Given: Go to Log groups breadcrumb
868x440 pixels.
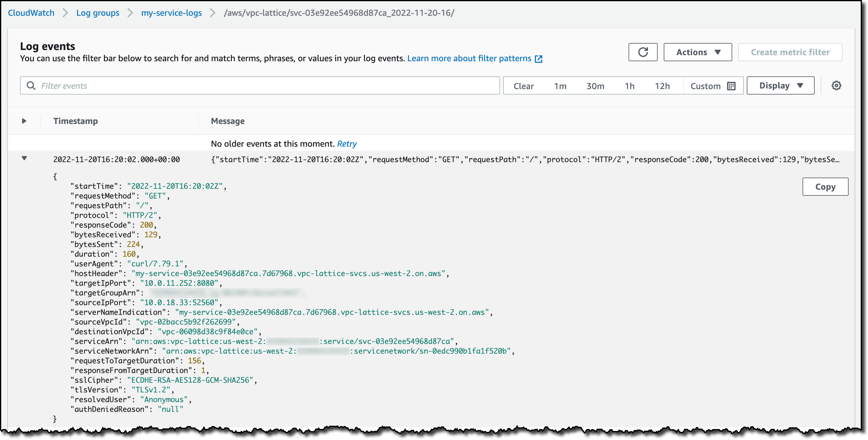Looking at the screenshot, I should pos(98,13).
